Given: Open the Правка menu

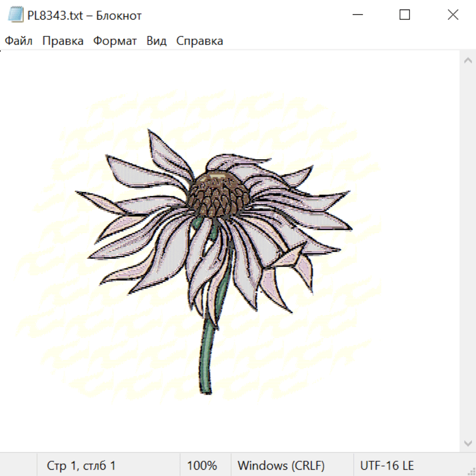Looking at the screenshot, I should pyautogui.click(x=63, y=41).
